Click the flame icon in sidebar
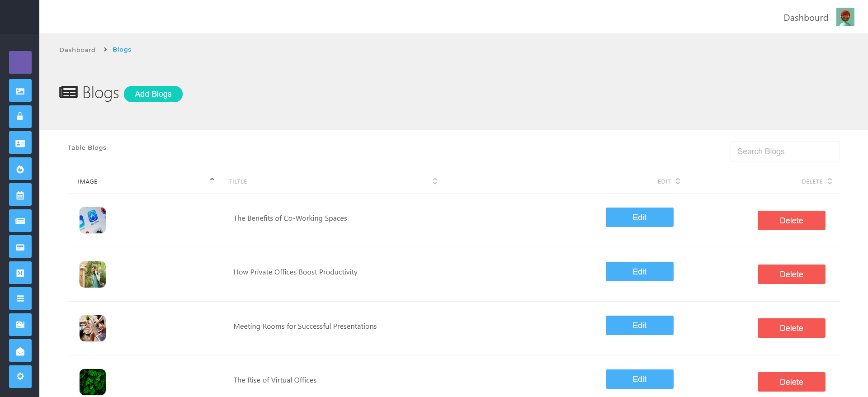 (20, 169)
